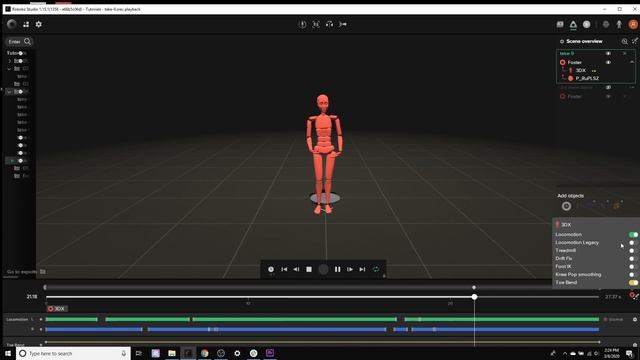Pause the playback
This screenshot has width=640, height=360.
338,269
